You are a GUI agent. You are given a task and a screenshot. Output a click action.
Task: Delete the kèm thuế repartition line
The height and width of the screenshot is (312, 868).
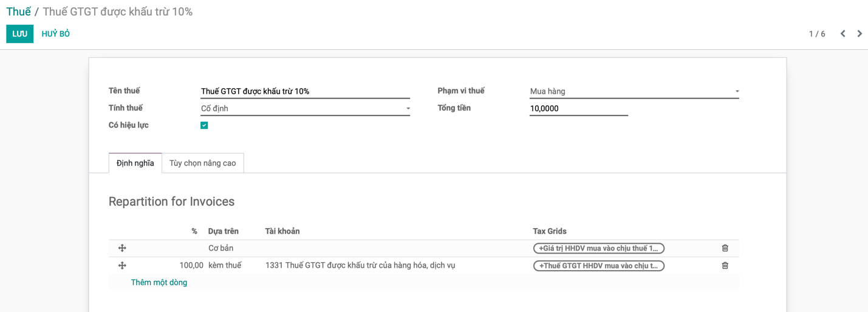point(725,266)
